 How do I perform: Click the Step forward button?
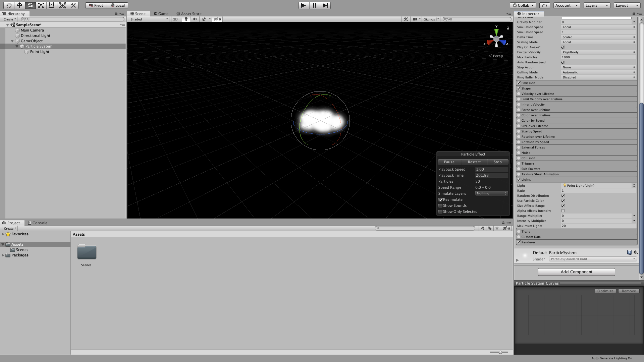point(325,5)
